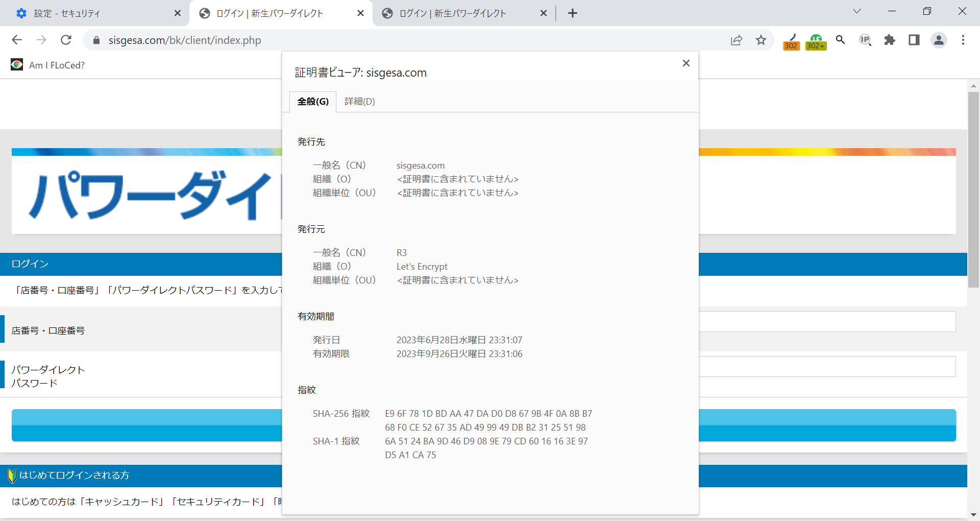Screen dimensions: 980x521
Task: Click the padlock site info icon
Action: [96, 40]
